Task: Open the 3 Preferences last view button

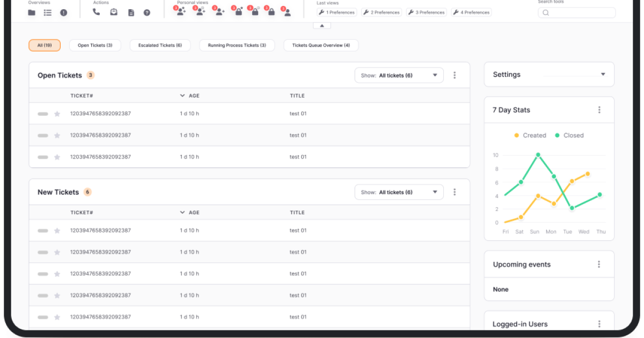Action: [x=427, y=12]
